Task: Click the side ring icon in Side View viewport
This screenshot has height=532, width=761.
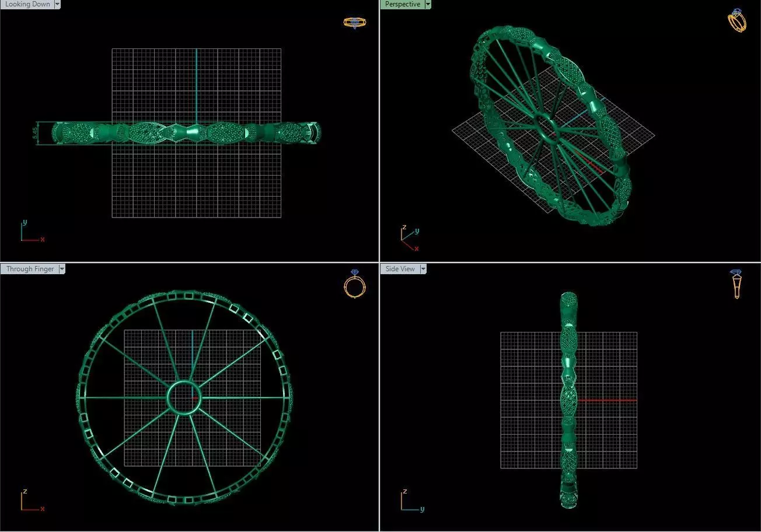Action: pyautogui.click(x=736, y=284)
